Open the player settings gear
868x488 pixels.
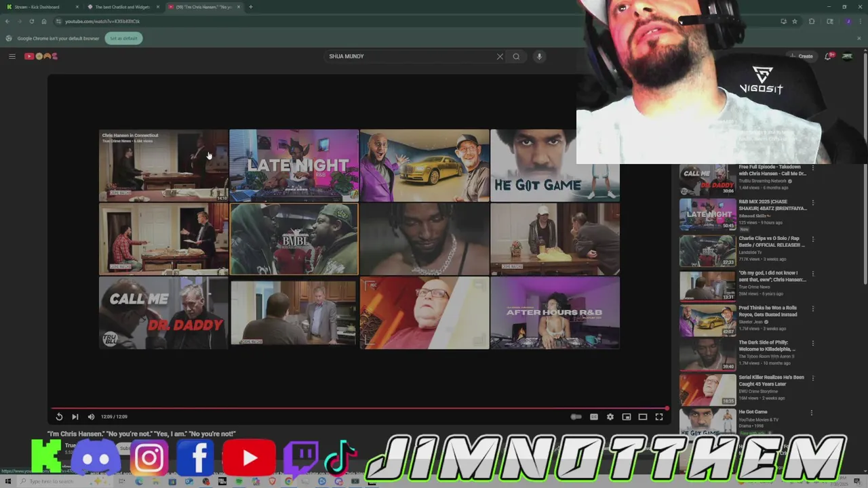(x=610, y=417)
